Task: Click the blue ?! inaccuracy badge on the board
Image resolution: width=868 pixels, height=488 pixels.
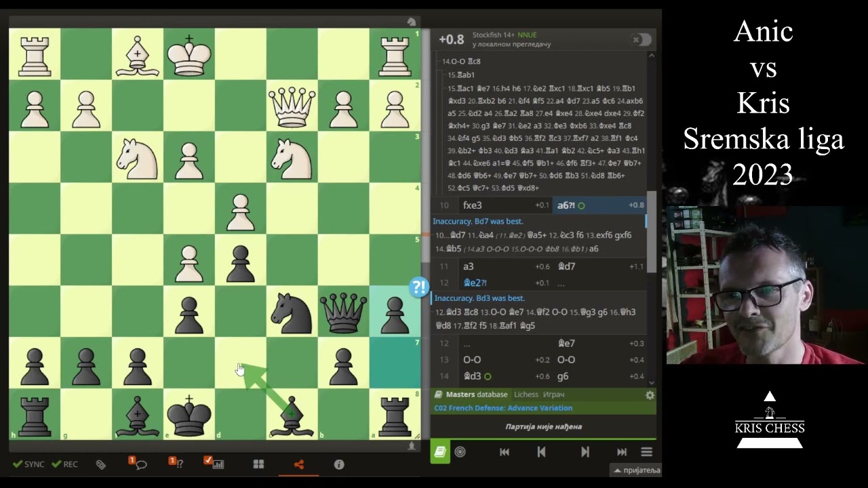Action: point(419,287)
